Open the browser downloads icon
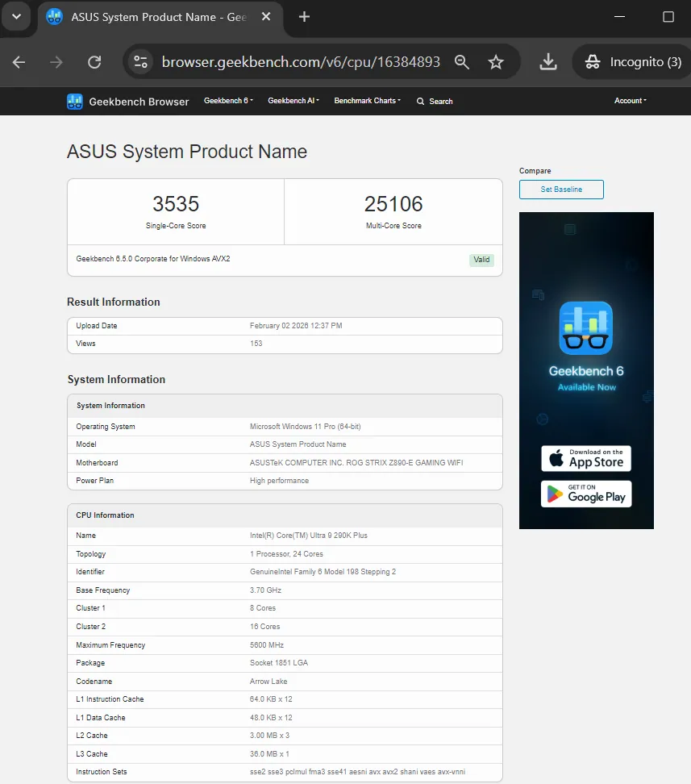 click(548, 61)
